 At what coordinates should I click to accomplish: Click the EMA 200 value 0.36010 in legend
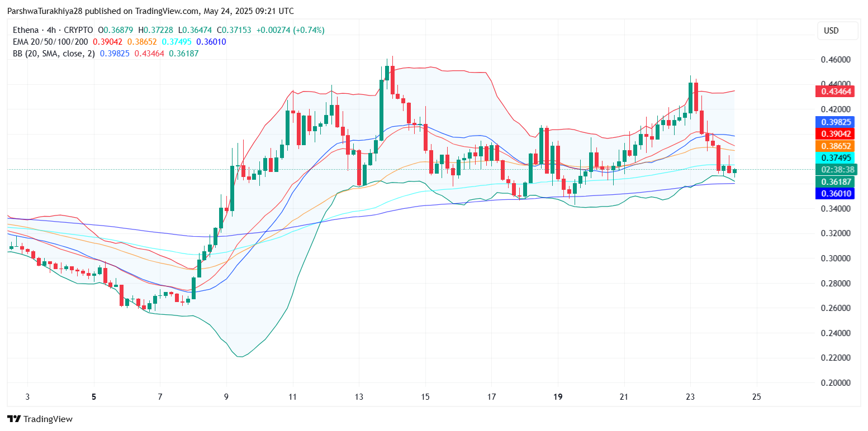tap(211, 42)
